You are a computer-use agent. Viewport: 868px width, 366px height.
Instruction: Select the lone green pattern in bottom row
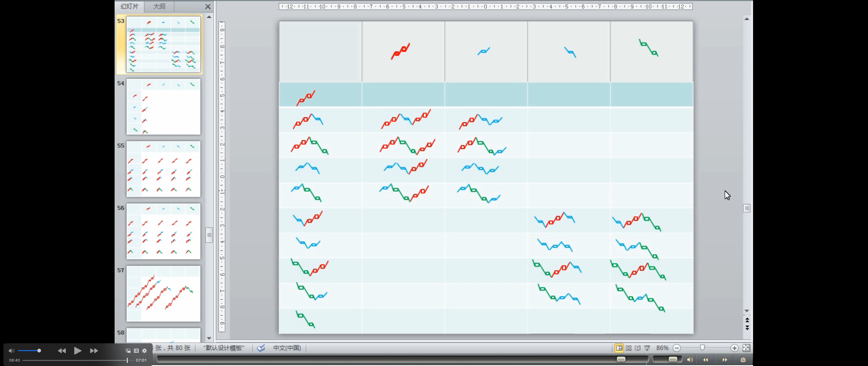click(x=305, y=319)
